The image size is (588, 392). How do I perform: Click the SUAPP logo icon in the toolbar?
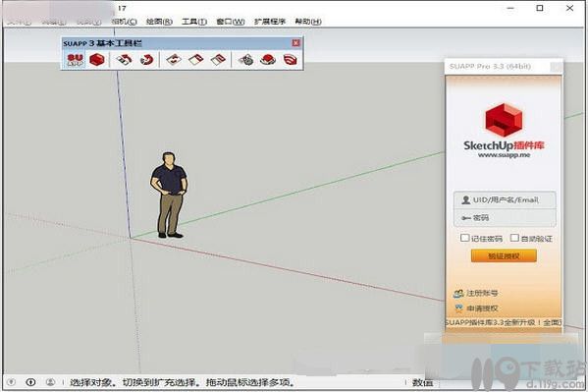point(75,60)
